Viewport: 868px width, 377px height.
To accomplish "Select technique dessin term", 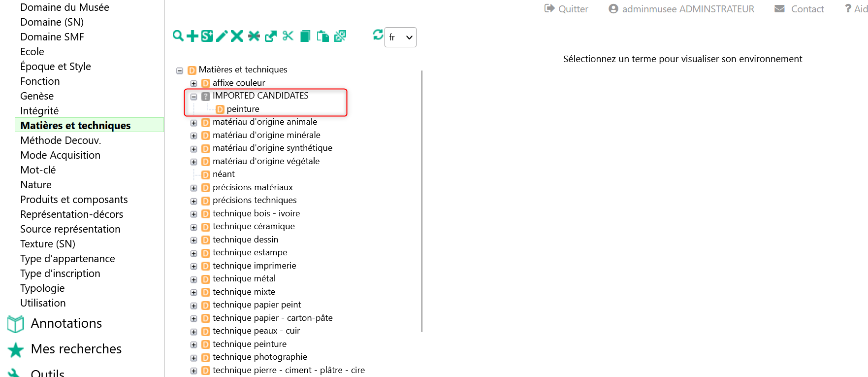I will (x=245, y=240).
